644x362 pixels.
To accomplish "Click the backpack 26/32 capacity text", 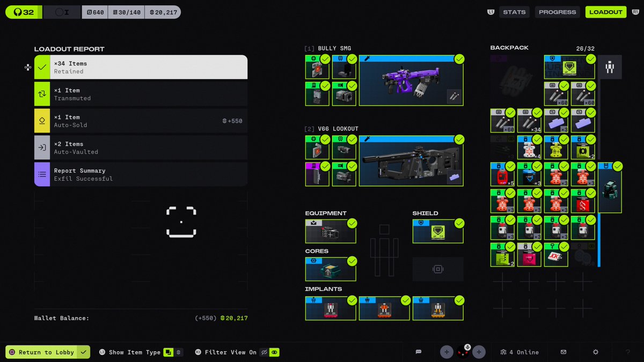I will tap(585, 48).
